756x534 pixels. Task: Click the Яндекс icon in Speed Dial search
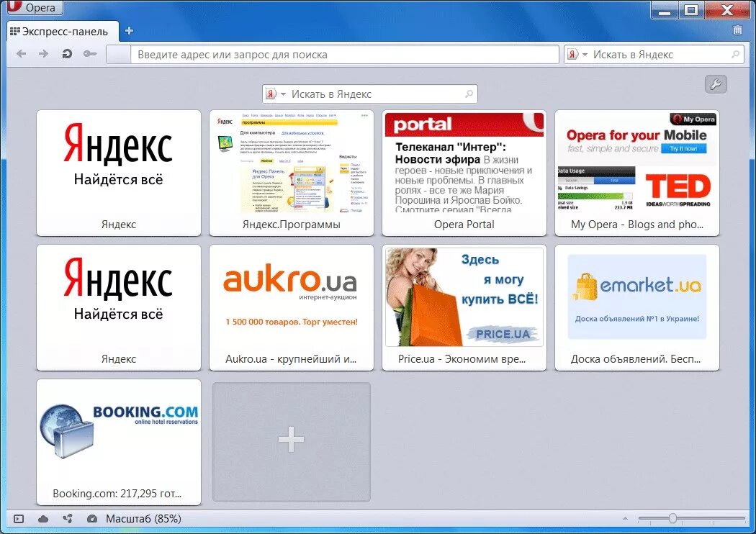(271, 94)
